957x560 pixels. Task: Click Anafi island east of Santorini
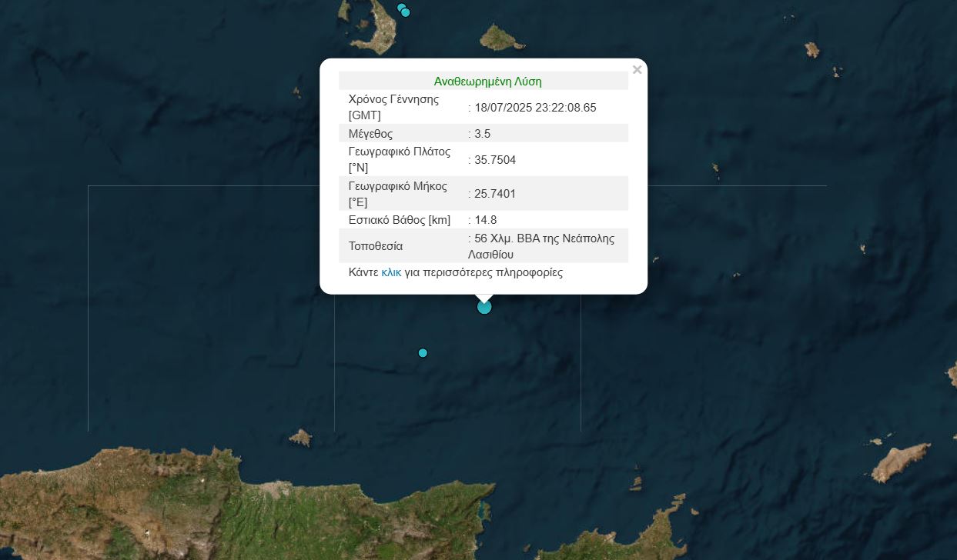[x=501, y=37]
